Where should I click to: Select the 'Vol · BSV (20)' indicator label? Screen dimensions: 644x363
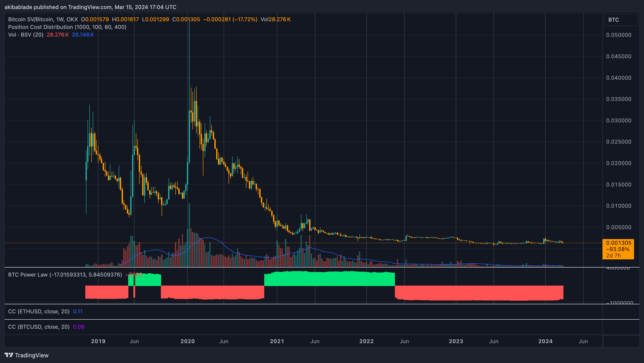[26, 35]
